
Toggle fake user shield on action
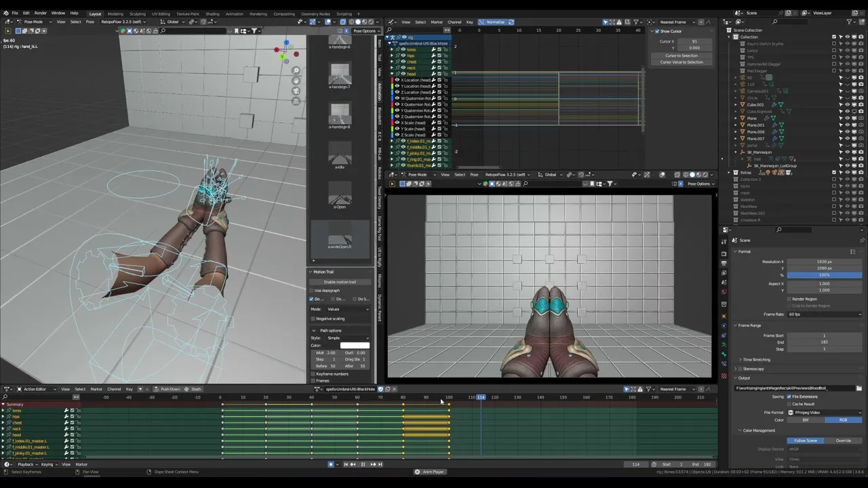click(x=380, y=389)
